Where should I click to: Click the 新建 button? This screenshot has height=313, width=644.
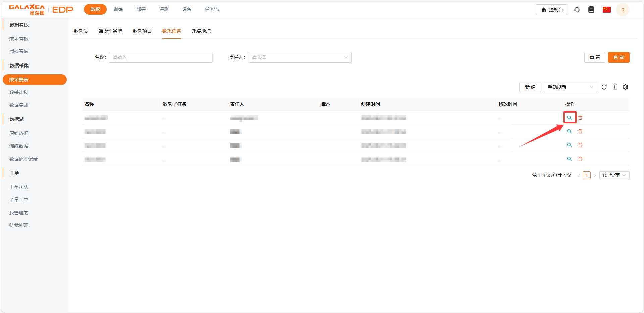[x=530, y=87]
